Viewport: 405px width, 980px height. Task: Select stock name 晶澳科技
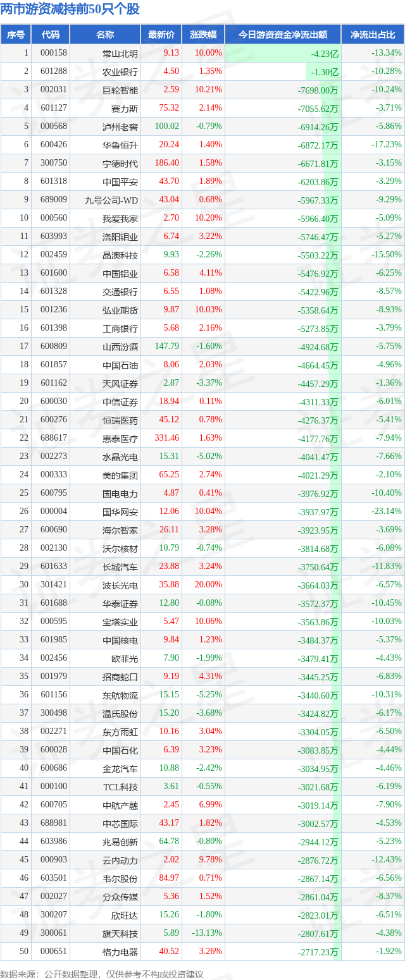pos(120,255)
